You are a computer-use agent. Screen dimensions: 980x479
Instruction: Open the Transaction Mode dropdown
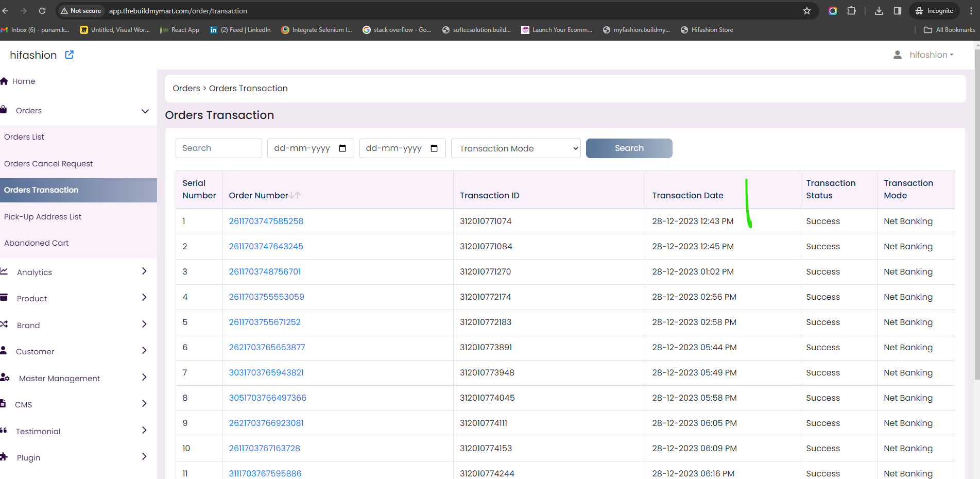(516, 148)
